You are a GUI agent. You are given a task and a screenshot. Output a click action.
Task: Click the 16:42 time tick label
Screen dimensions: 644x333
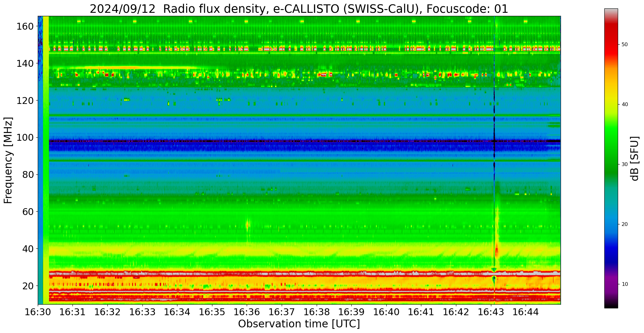[456, 312]
